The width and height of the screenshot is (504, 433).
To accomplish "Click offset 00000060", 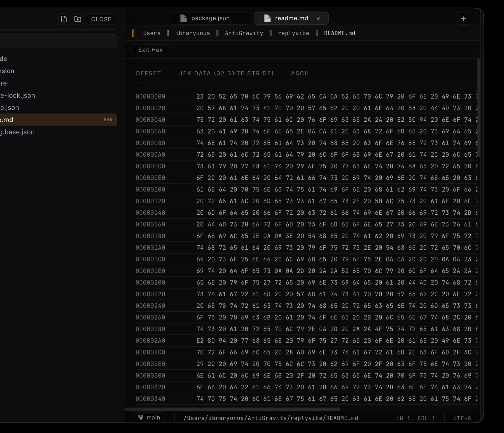I will [150, 131].
